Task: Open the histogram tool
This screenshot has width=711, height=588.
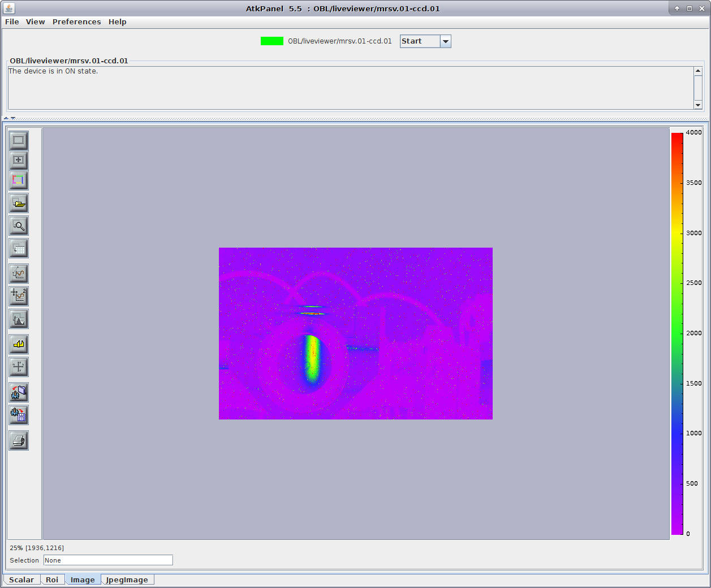Action: coord(19,319)
